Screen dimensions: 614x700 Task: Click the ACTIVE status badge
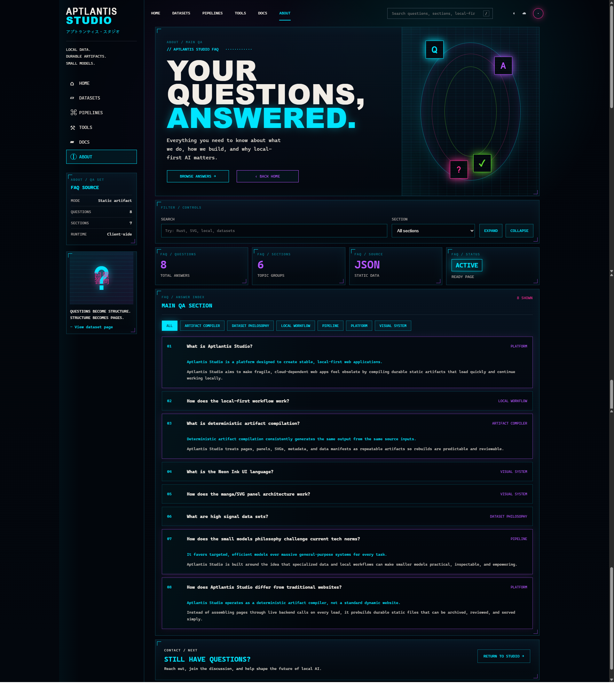pos(467,266)
